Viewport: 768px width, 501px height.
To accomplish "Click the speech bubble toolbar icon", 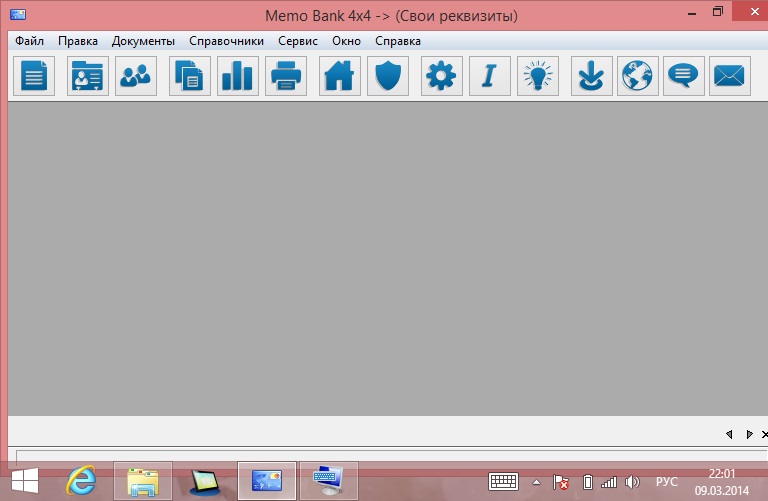I will (x=684, y=76).
